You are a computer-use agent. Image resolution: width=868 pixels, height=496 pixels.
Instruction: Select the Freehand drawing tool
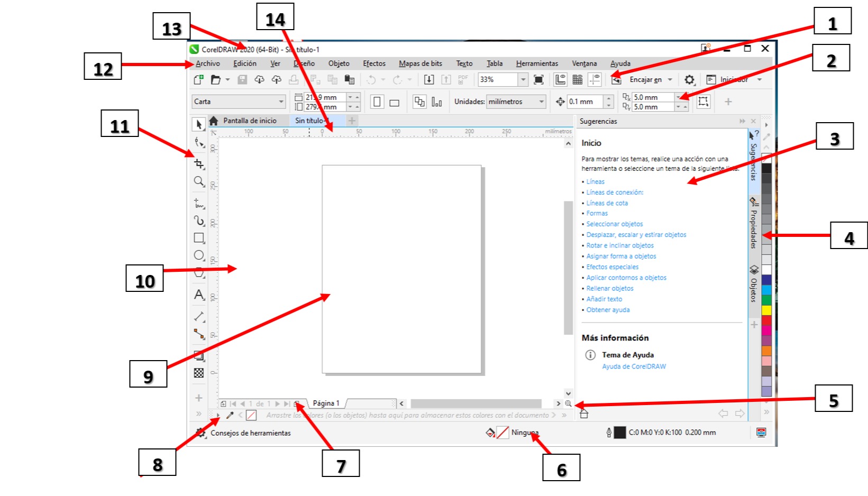[x=199, y=203]
